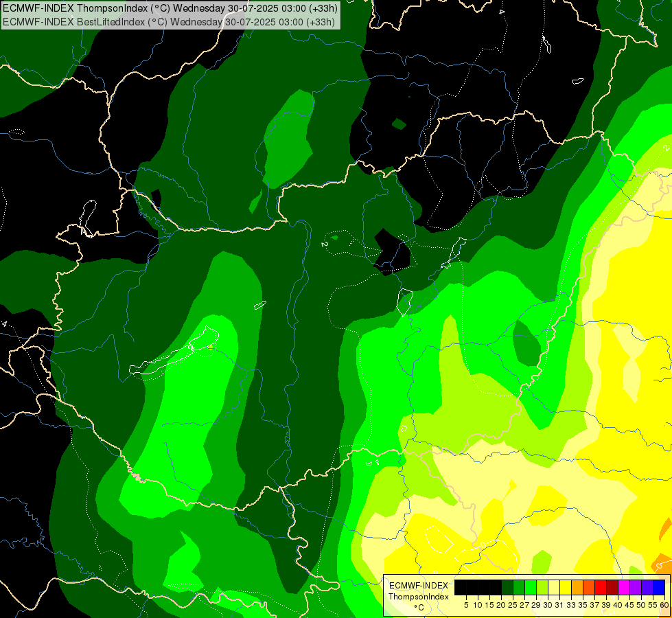Click legend scale value '5'
The width and height of the screenshot is (672, 618).
tap(466, 605)
